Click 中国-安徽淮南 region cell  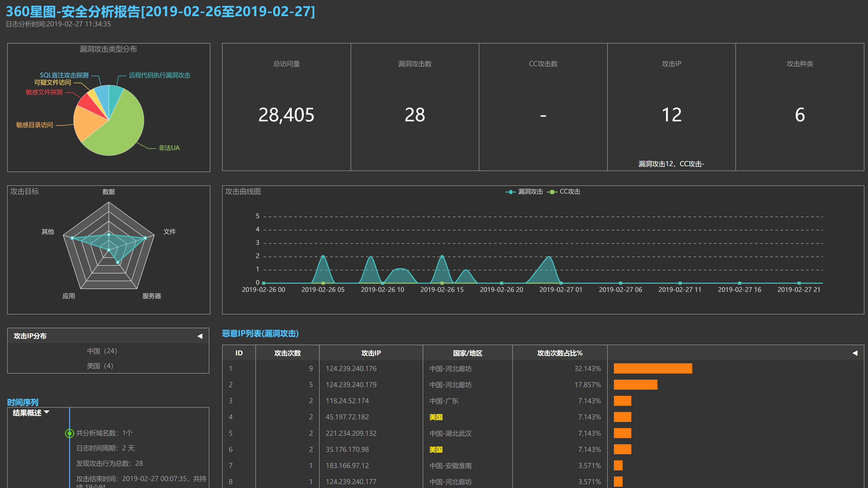pyautogui.click(x=451, y=466)
